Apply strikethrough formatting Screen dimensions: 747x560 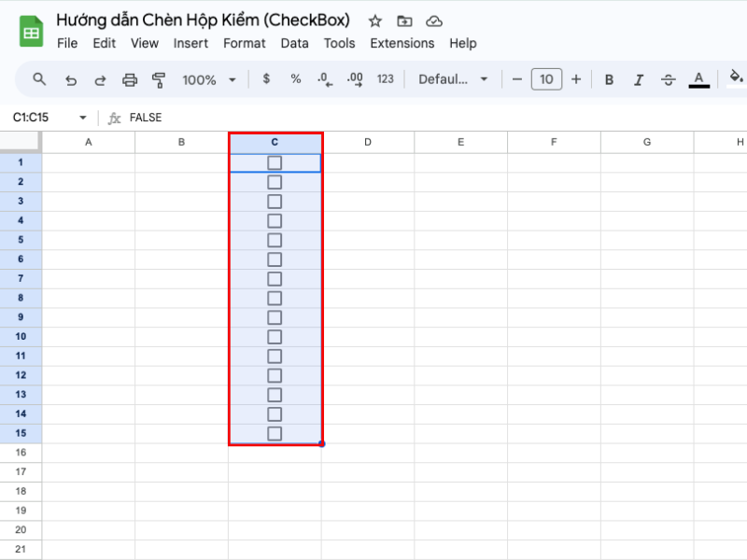(668, 79)
